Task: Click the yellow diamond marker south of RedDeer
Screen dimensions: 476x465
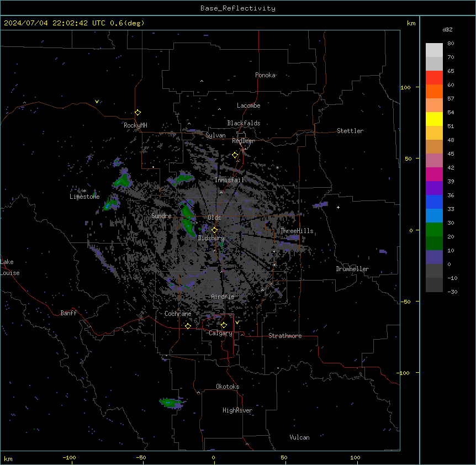Action: pyautogui.click(x=235, y=155)
